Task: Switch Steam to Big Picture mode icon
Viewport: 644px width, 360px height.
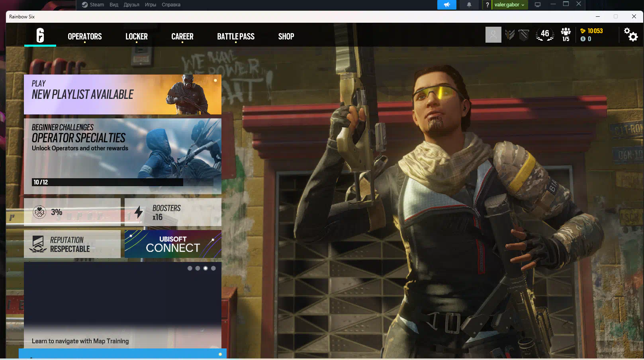Action: point(538,5)
